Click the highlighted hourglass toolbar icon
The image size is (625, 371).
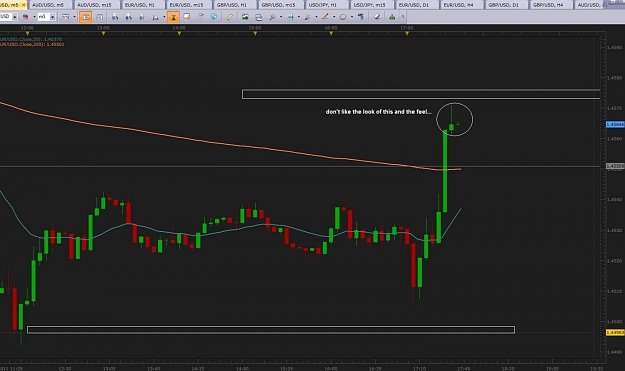[173, 17]
